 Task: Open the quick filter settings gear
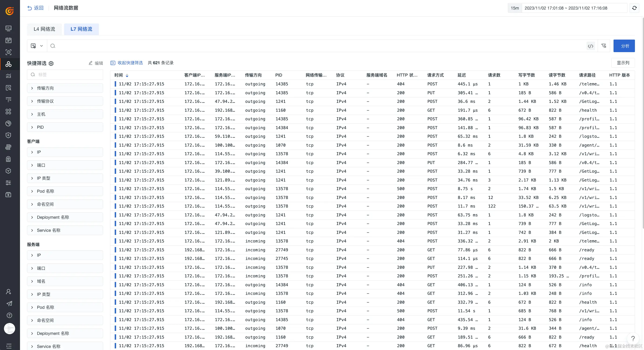click(51, 64)
